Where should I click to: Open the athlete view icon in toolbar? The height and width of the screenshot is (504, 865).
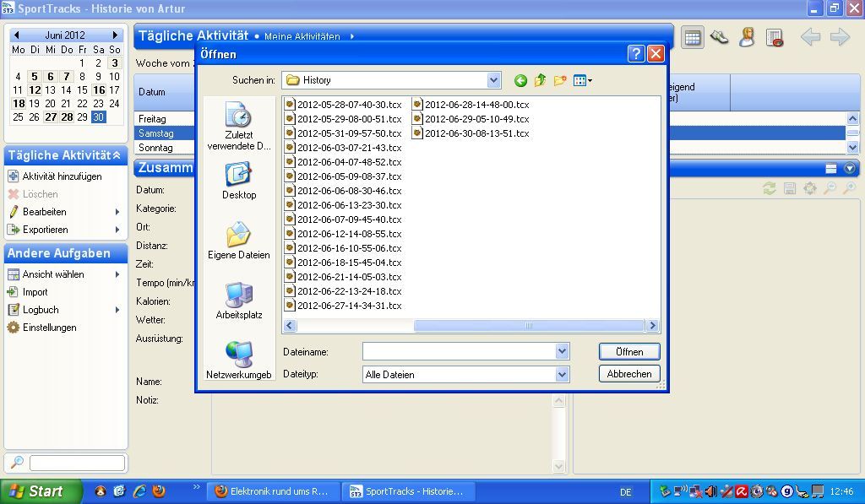747,37
